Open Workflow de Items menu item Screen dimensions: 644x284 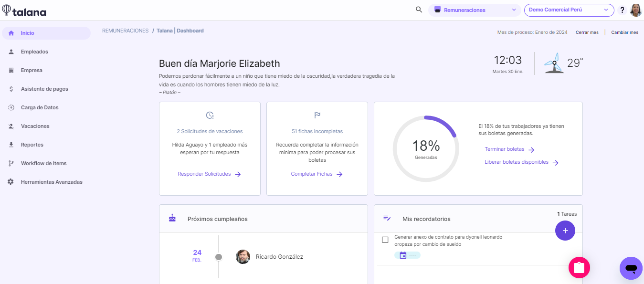tap(46, 163)
